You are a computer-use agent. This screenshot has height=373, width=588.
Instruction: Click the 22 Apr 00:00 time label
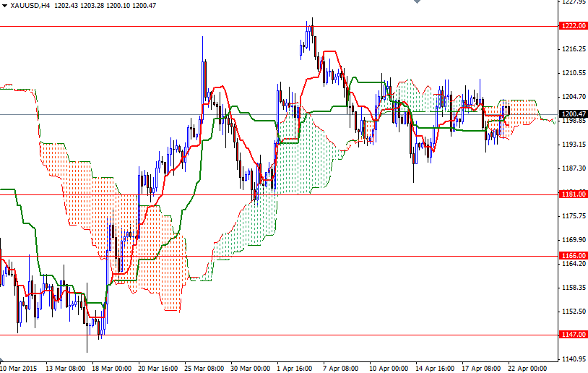(x=528, y=368)
